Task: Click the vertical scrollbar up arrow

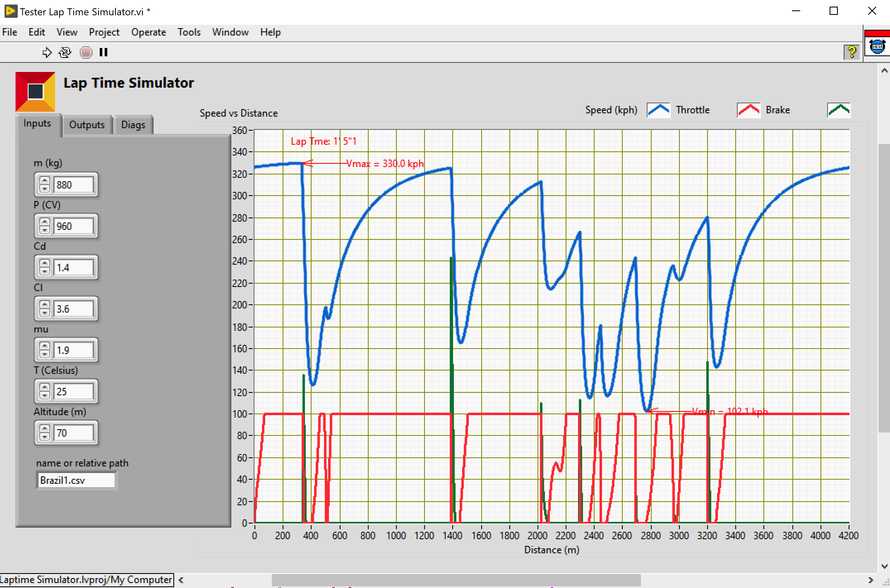Action: click(885, 70)
